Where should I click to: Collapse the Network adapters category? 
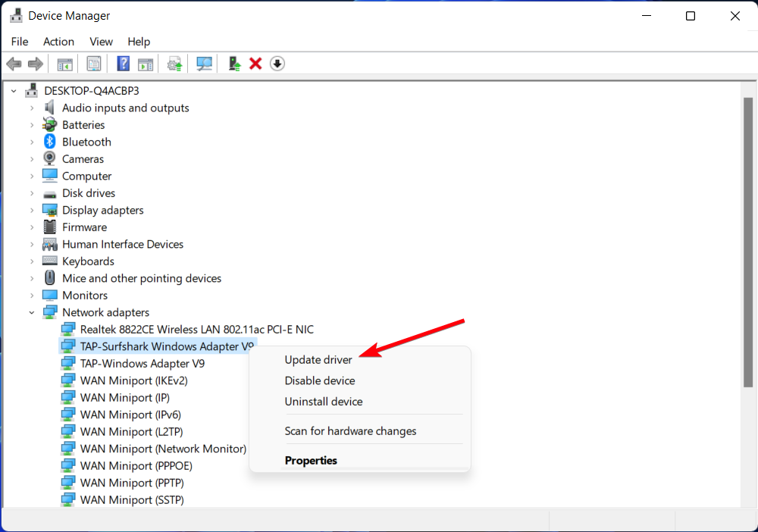32,313
